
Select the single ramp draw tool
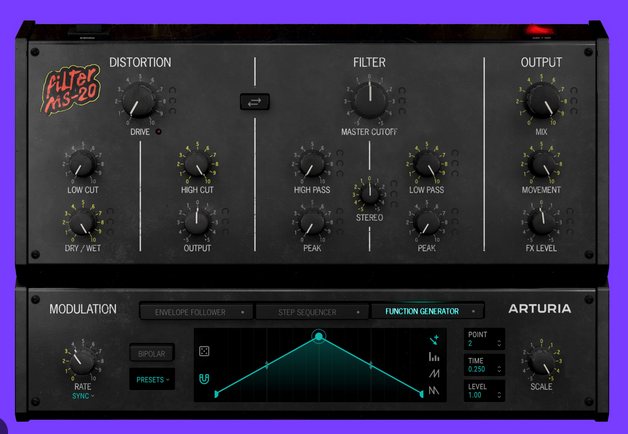coord(434,373)
